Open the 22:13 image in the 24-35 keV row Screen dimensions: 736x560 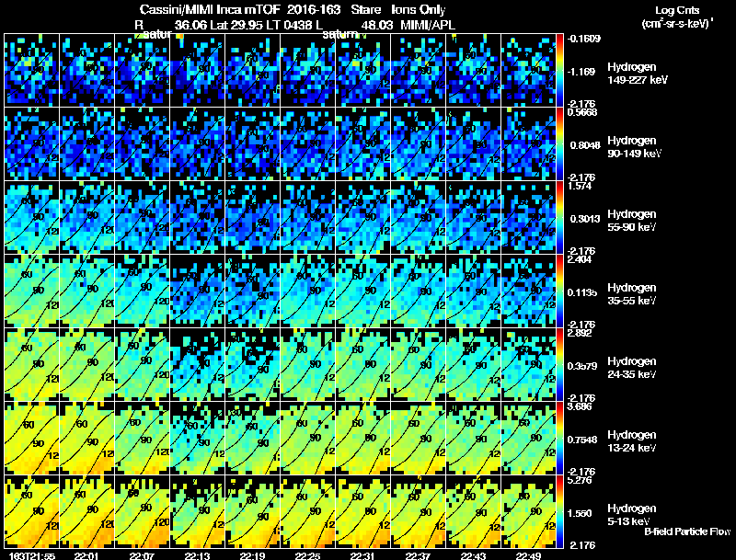pyautogui.click(x=197, y=364)
